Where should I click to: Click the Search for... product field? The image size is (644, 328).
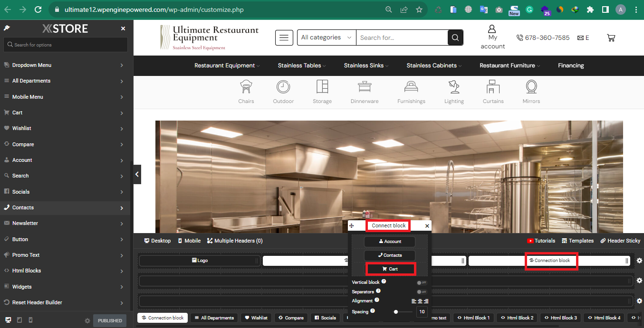pos(402,37)
